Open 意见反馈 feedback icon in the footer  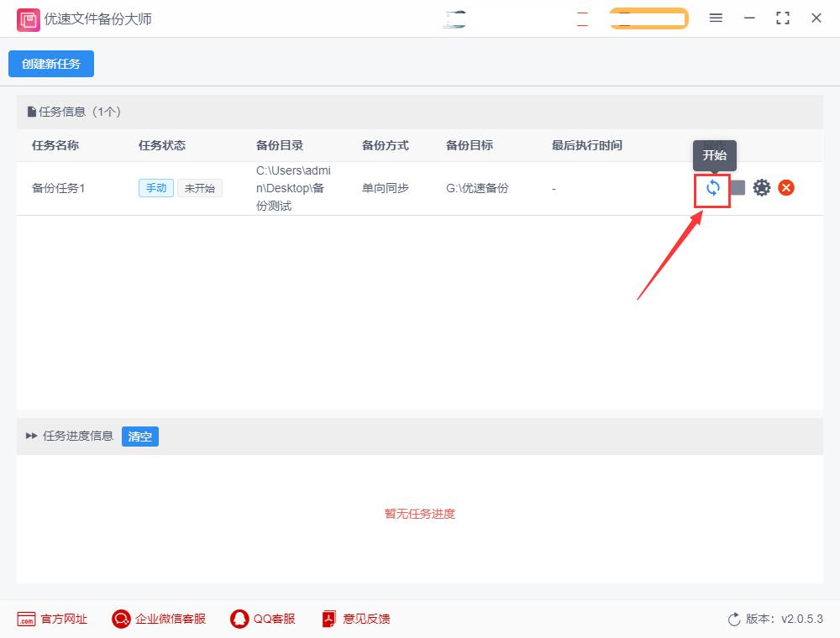(x=328, y=619)
